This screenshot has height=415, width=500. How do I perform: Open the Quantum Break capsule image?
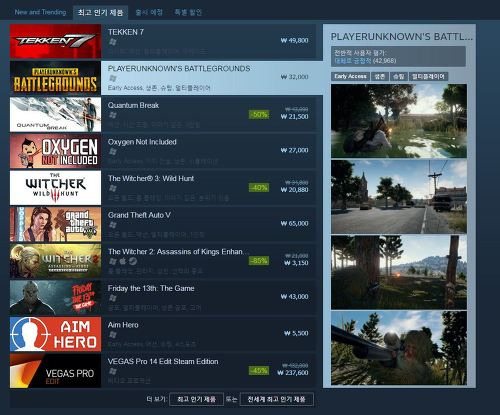[55, 115]
